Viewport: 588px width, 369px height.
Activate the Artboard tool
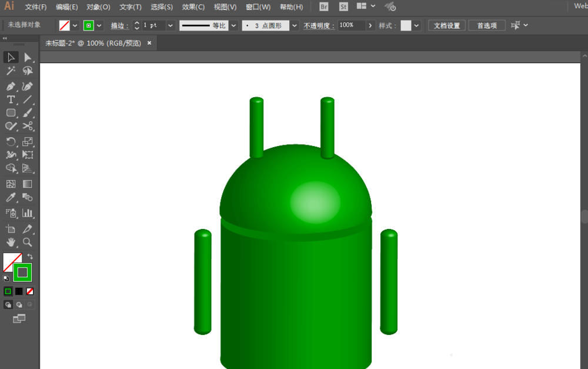[11, 229]
